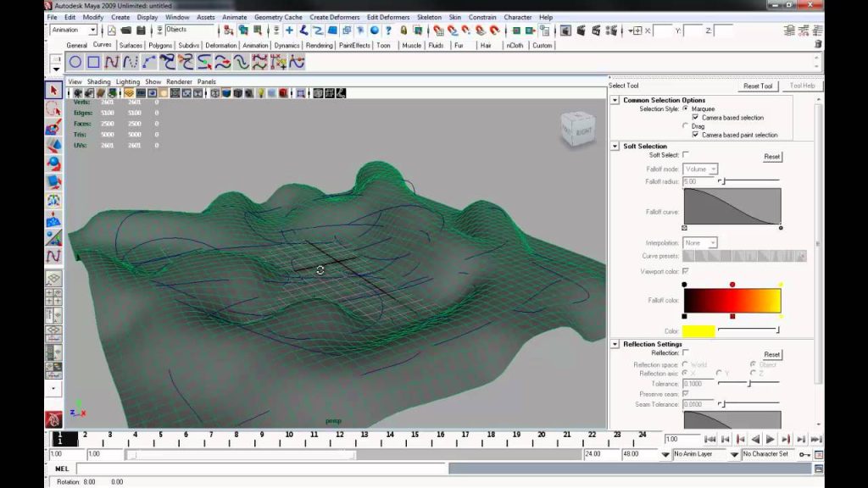Toggle the Viewport color checkbox
Image resolution: width=868 pixels, height=488 pixels.
[x=685, y=271]
